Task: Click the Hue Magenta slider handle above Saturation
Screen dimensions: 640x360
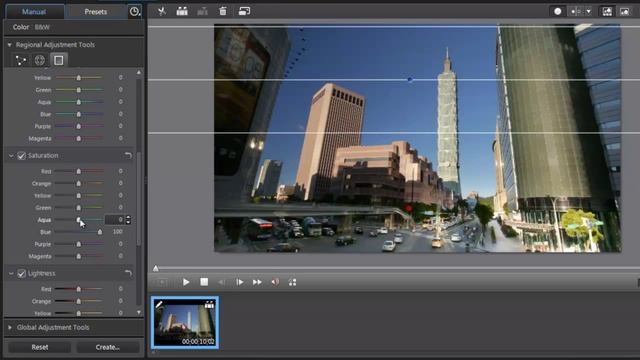Action: 78,138
